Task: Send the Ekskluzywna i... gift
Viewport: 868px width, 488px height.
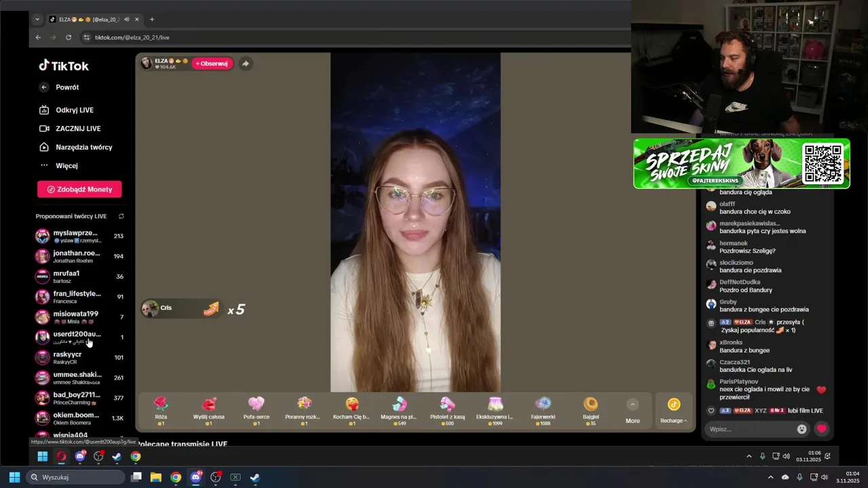Action: pyautogui.click(x=495, y=411)
